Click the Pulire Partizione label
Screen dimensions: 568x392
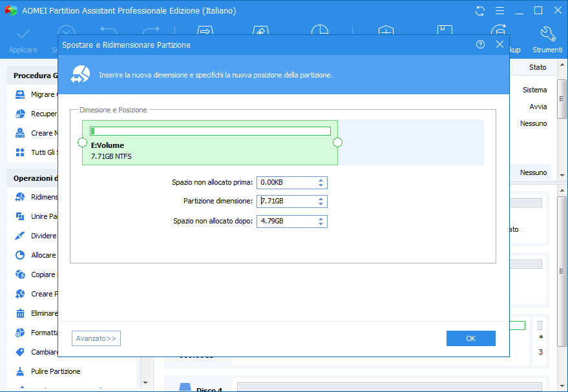[56, 371]
